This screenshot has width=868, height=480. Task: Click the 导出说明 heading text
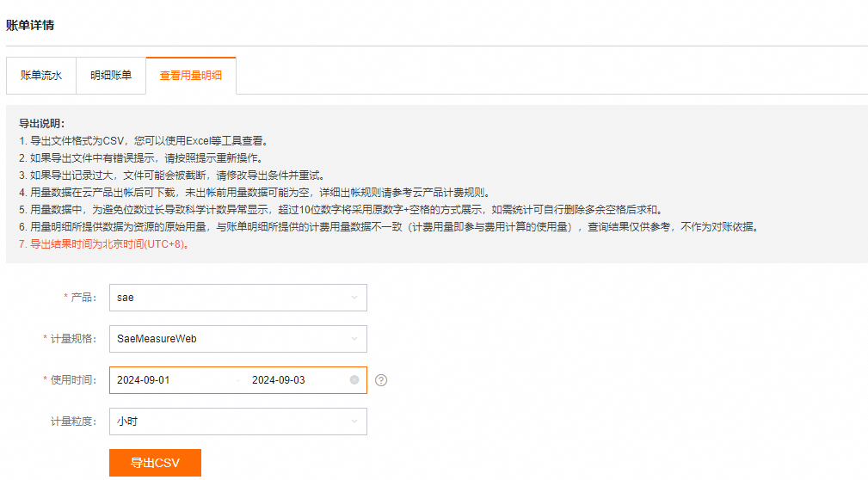click(x=41, y=124)
